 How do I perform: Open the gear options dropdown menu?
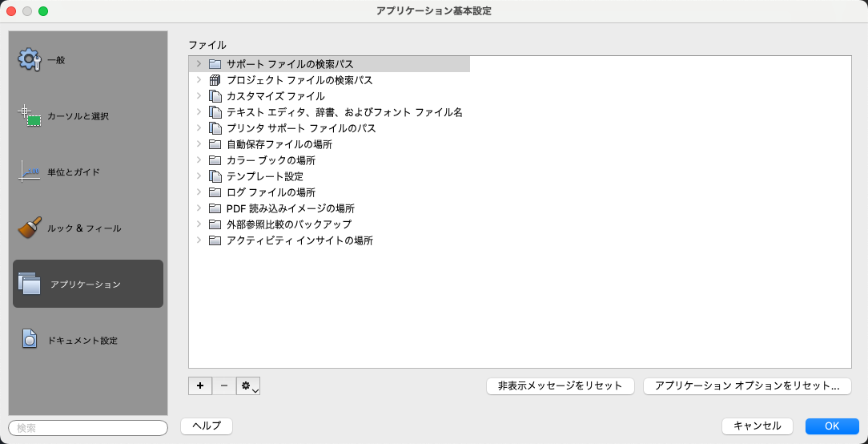(x=248, y=385)
